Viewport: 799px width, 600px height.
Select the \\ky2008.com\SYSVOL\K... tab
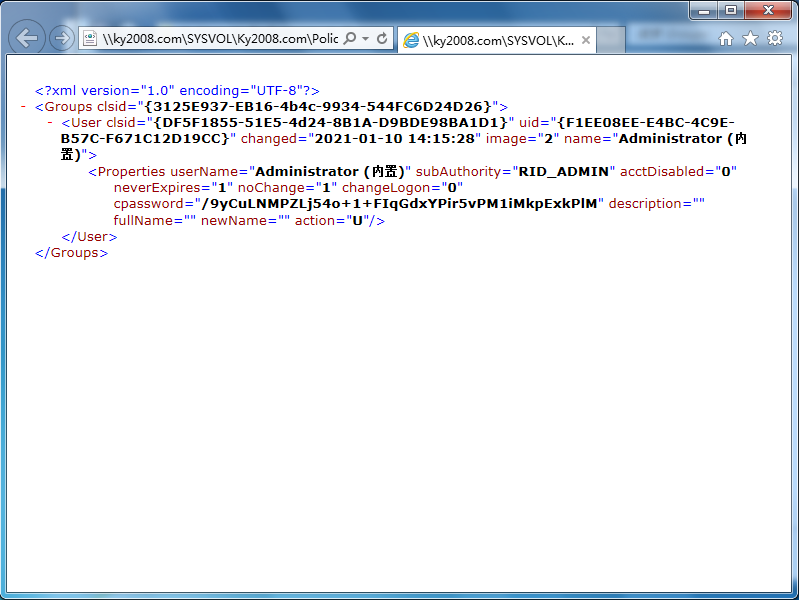[x=496, y=40]
